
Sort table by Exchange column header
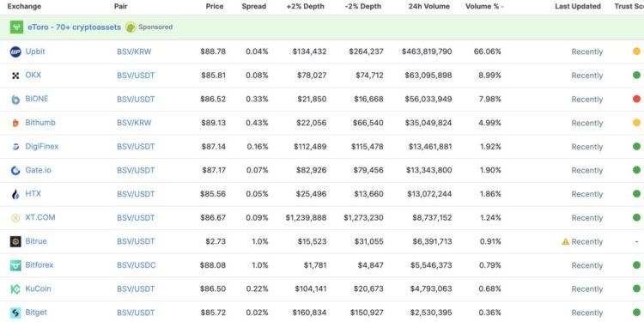24,6
